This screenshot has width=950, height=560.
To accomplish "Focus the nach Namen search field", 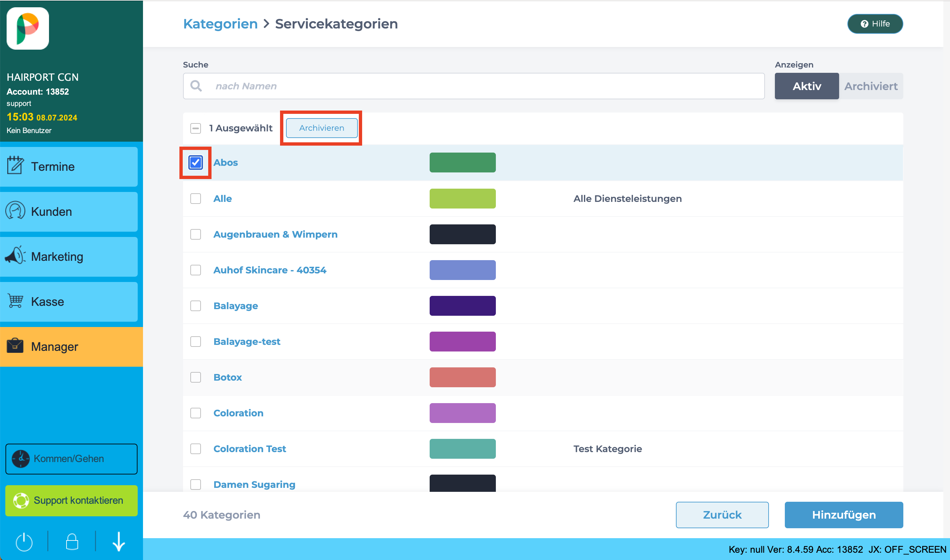I will point(473,86).
